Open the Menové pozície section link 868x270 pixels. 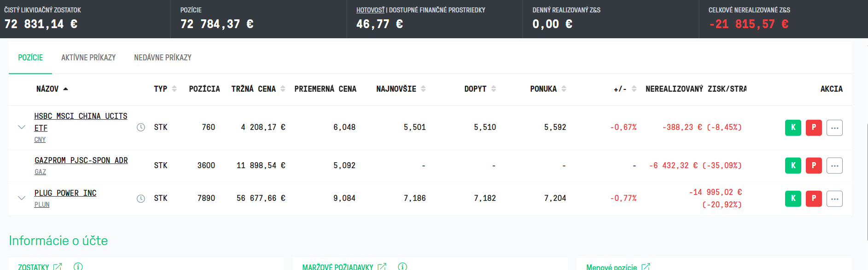[x=612, y=267]
